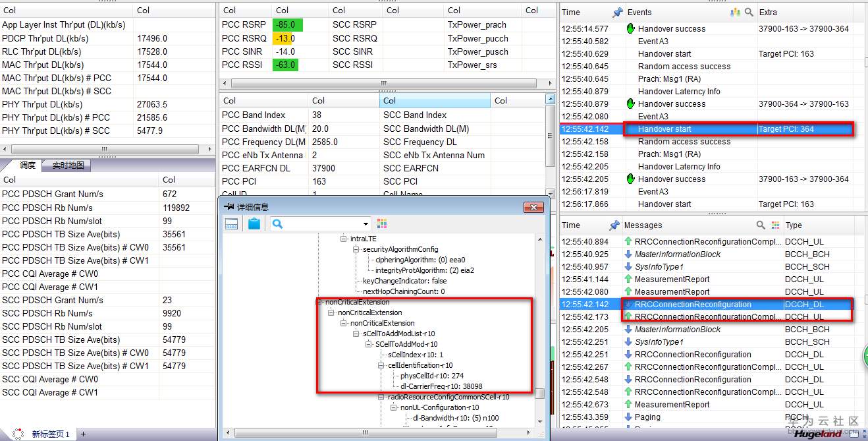868x441 pixels.
Task: Click up-arrow icon of 12:55:42.673 MeasurementReport
Action: [628, 404]
